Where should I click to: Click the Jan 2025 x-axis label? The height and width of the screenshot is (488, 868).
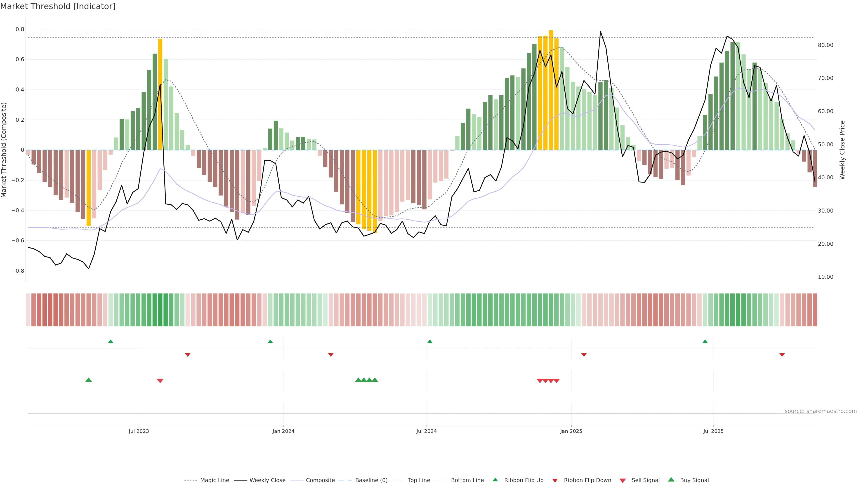click(571, 431)
